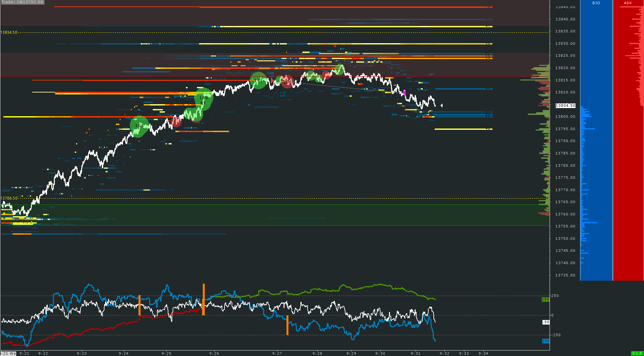Click the magenta triangle trade marker
The image size is (644, 356).
coord(404,92)
